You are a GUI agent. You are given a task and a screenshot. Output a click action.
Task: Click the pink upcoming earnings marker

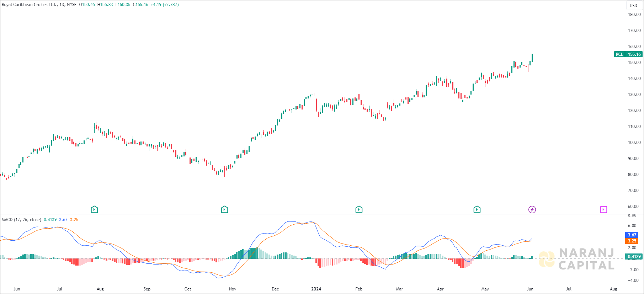pos(603,210)
